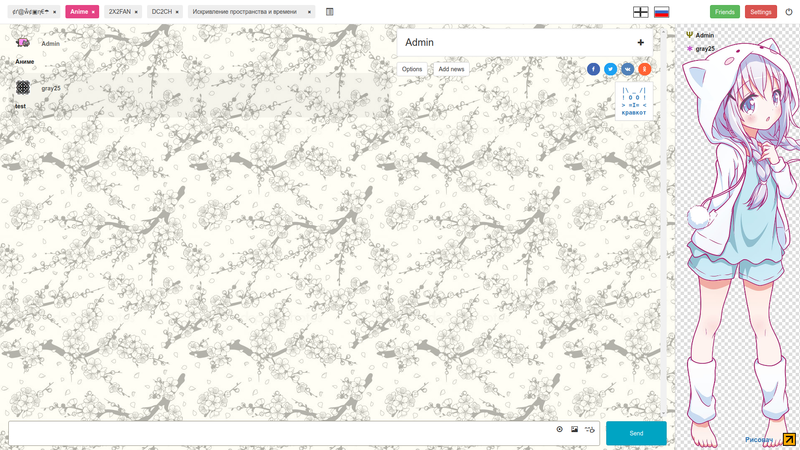This screenshot has height=450, width=800.
Task: Focus the message input field
Action: 281,433
